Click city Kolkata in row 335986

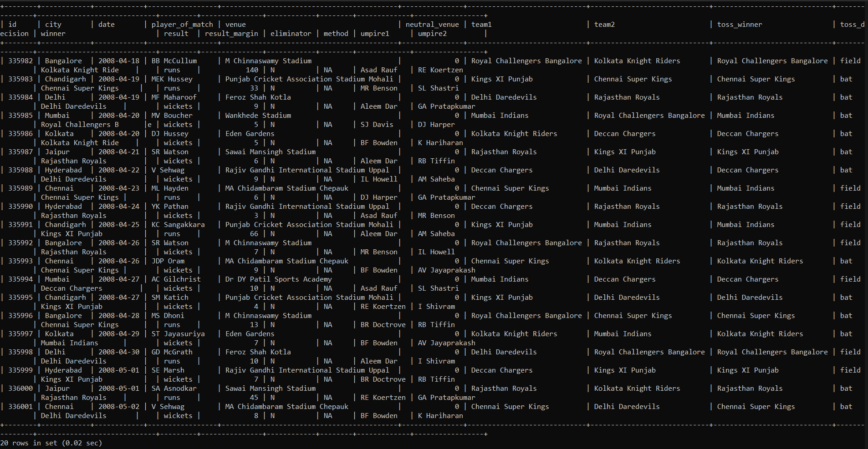point(59,134)
